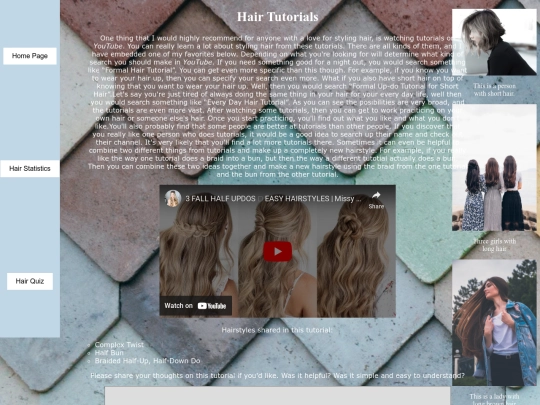Click the short hair person photo
Viewport: 540px width, 405px height.
pos(494,42)
